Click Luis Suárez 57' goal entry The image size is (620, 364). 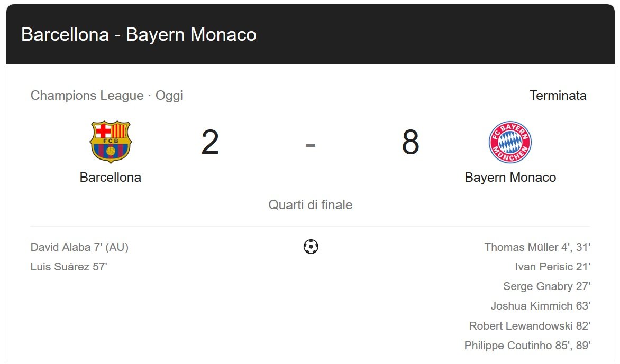[x=69, y=267]
